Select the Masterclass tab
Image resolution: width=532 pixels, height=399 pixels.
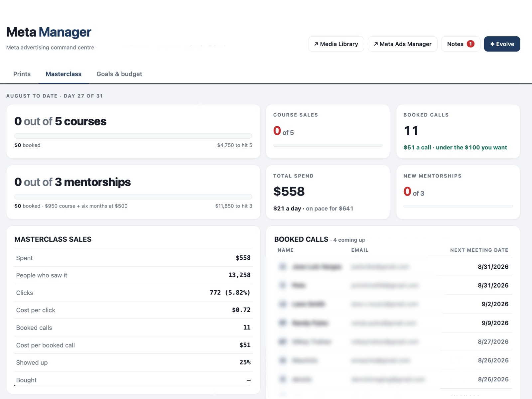tap(64, 74)
